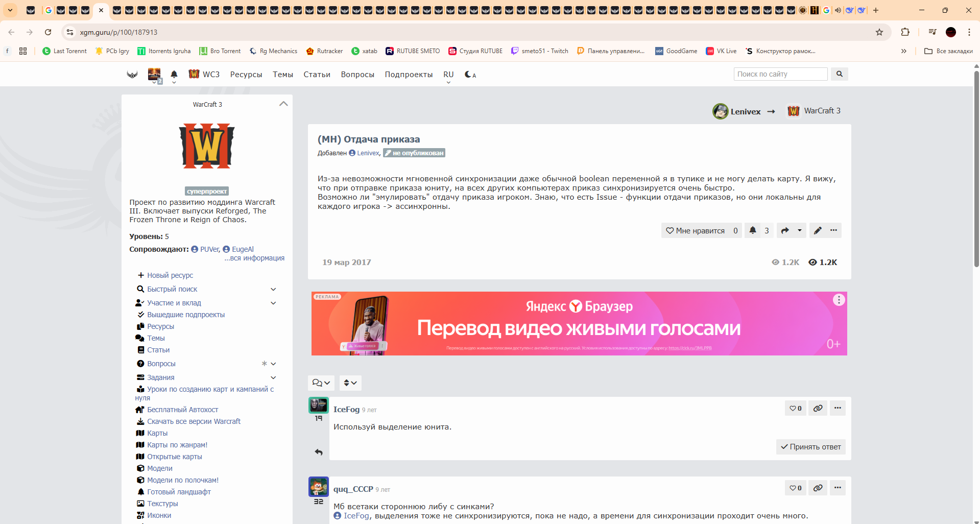The image size is (980, 524).
Task: Click the site search magnifier button
Action: point(839,74)
